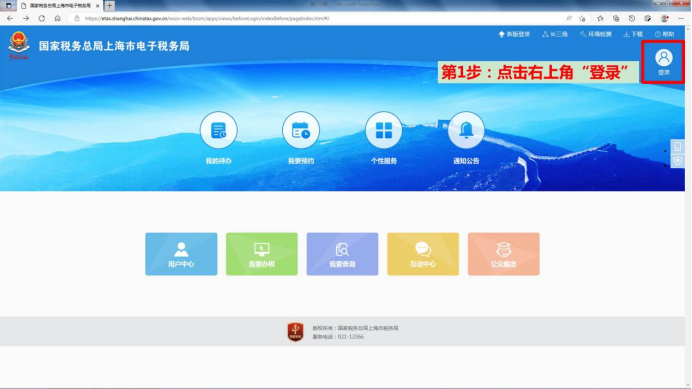Screen dimensions: 692x389
Task: Click the mobile phone side widget icon
Action: [678, 146]
